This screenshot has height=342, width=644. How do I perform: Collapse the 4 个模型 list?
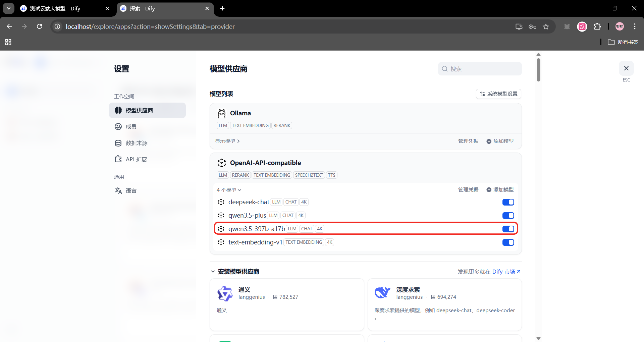pos(229,190)
